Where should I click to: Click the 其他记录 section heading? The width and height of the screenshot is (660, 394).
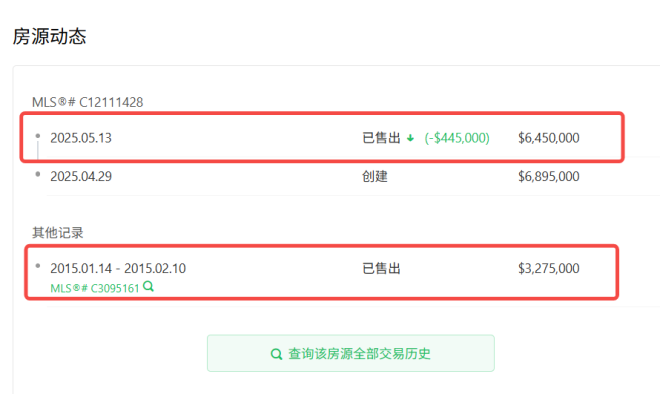(x=58, y=233)
